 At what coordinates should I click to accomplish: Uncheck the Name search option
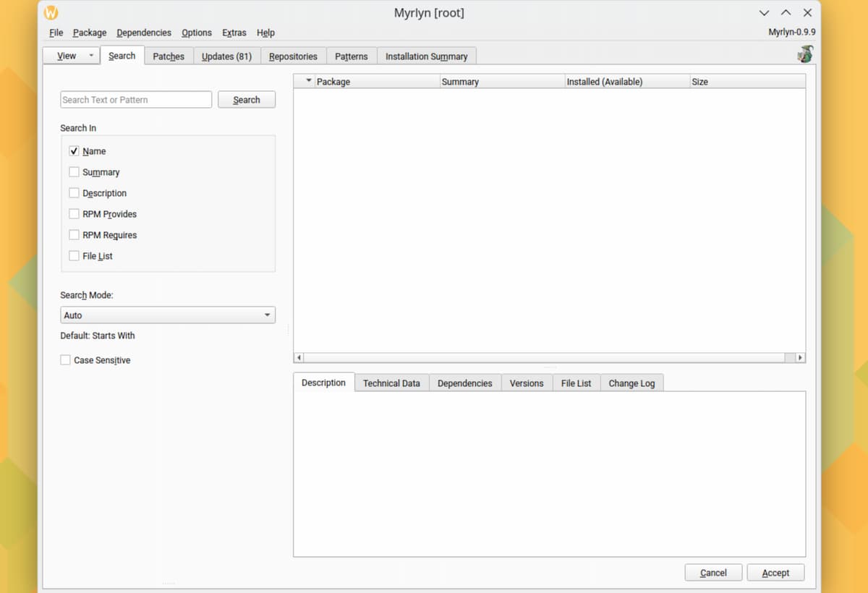74,151
